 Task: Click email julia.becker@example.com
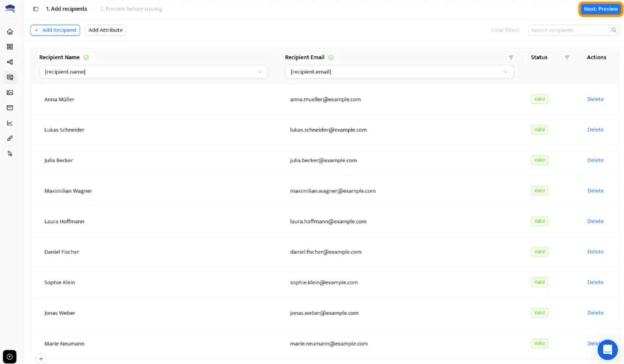(x=323, y=160)
